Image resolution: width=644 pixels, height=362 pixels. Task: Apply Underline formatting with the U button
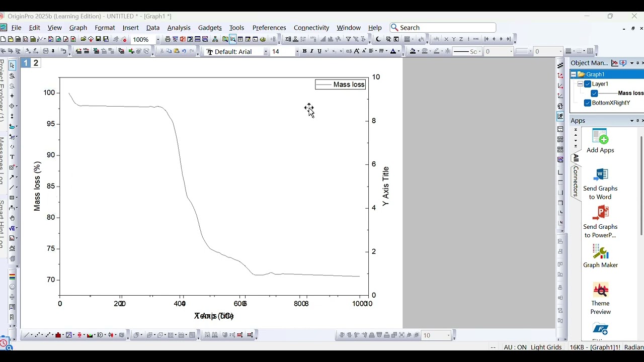pyautogui.click(x=319, y=51)
